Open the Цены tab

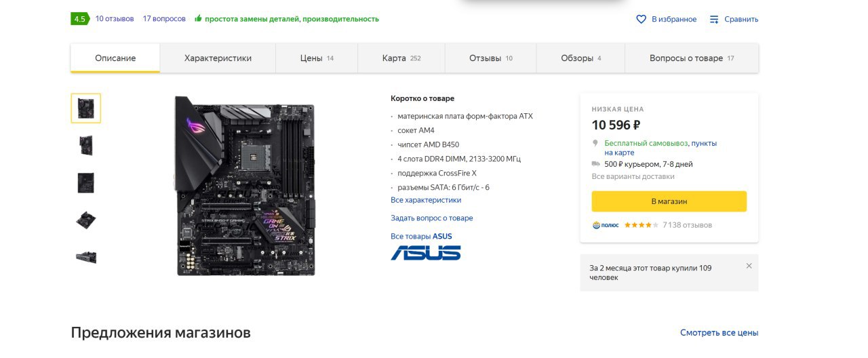pos(317,58)
